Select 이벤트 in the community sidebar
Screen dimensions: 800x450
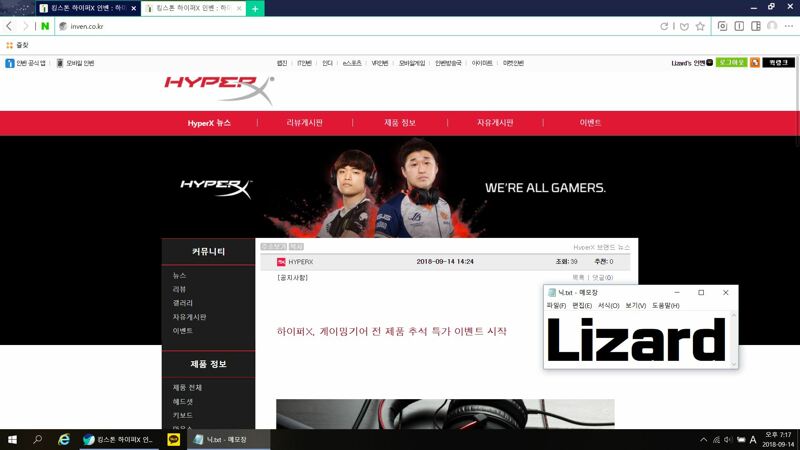[183, 331]
